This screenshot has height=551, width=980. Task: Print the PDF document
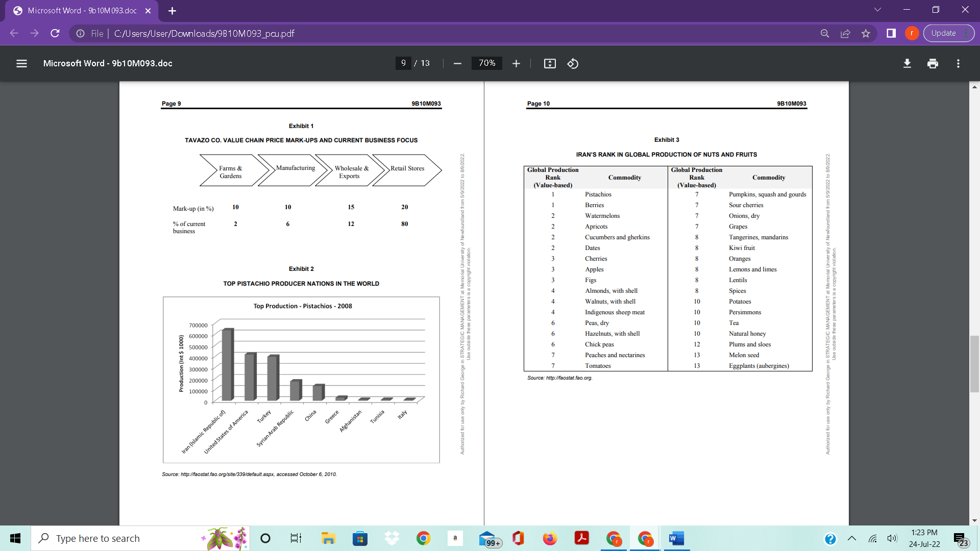[933, 63]
